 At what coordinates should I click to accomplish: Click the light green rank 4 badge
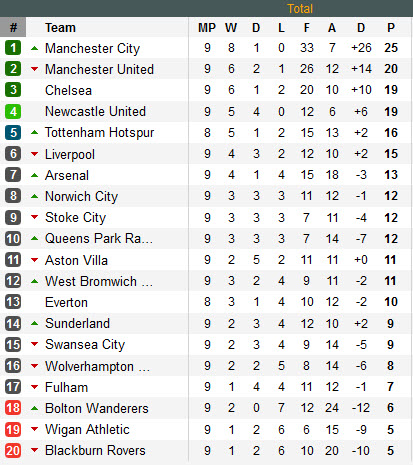[x=13, y=111]
